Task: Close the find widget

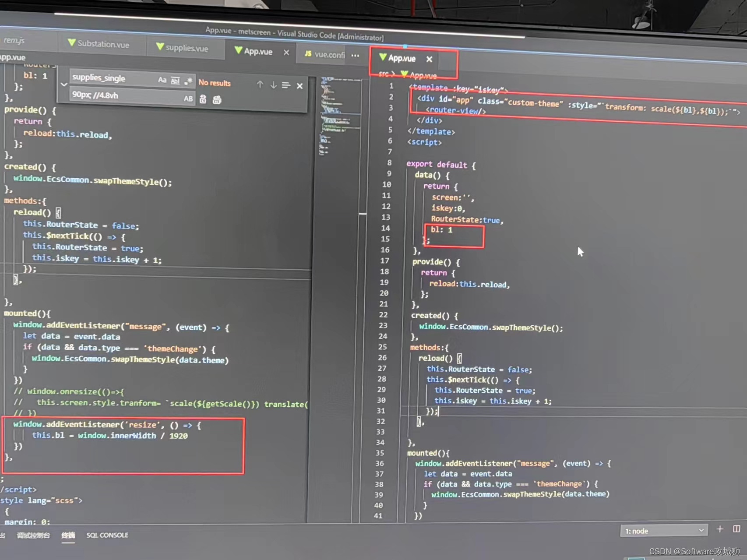Action: click(300, 86)
